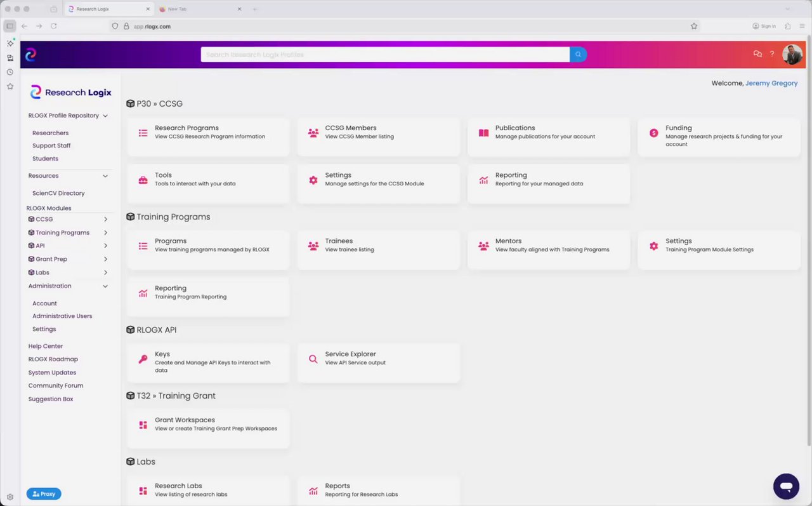Click the help question mark icon
Image resolution: width=812 pixels, height=506 pixels.
click(x=772, y=54)
